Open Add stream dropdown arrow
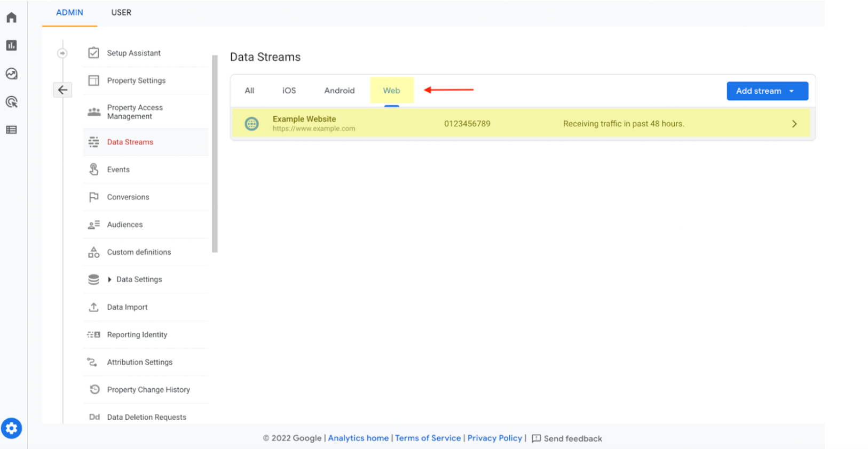The image size is (868, 449). click(x=792, y=91)
